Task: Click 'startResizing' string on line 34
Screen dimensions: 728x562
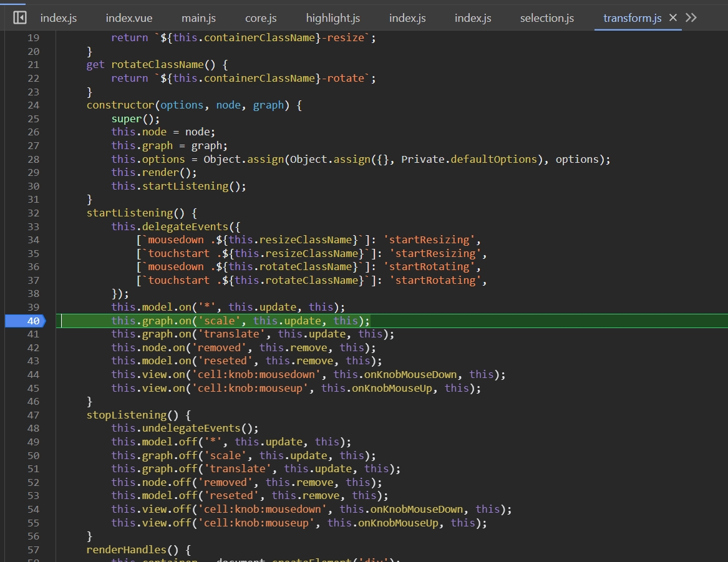Action: point(429,240)
